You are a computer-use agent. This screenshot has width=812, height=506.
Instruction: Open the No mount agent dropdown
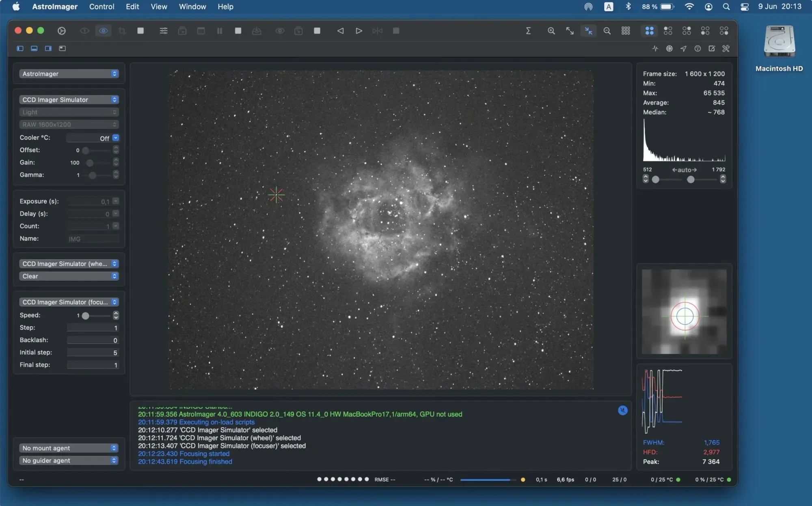68,448
